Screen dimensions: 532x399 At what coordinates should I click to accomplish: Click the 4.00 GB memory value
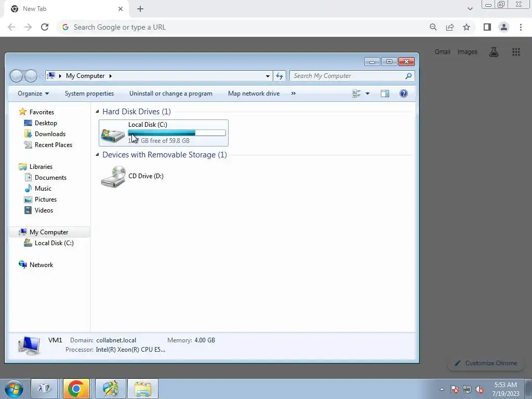pos(205,340)
